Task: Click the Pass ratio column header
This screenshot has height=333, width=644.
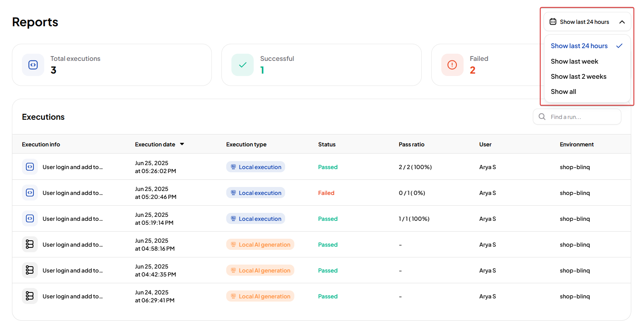Action: point(411,144)
